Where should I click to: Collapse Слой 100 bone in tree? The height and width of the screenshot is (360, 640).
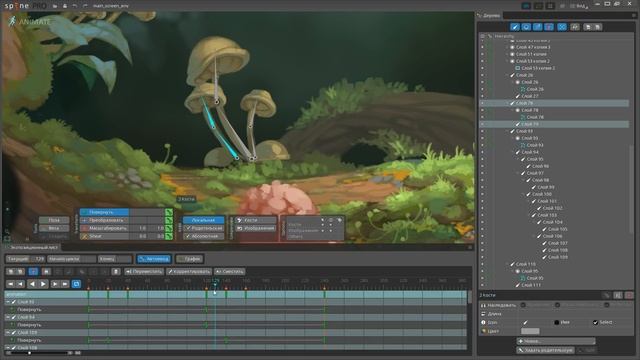524,194
